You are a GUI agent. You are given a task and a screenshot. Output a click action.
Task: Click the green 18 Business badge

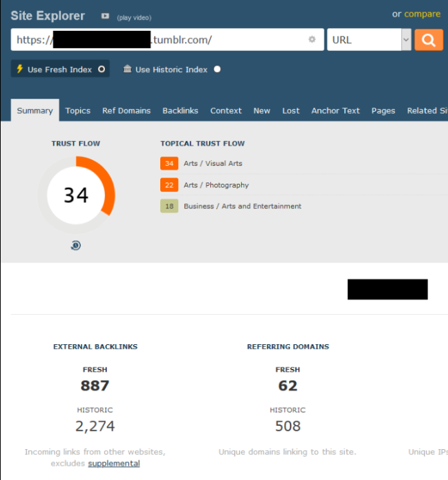(169, 206)
